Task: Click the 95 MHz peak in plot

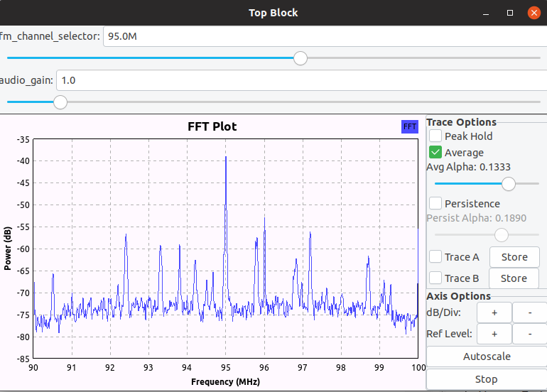Action: click(226, 159)
